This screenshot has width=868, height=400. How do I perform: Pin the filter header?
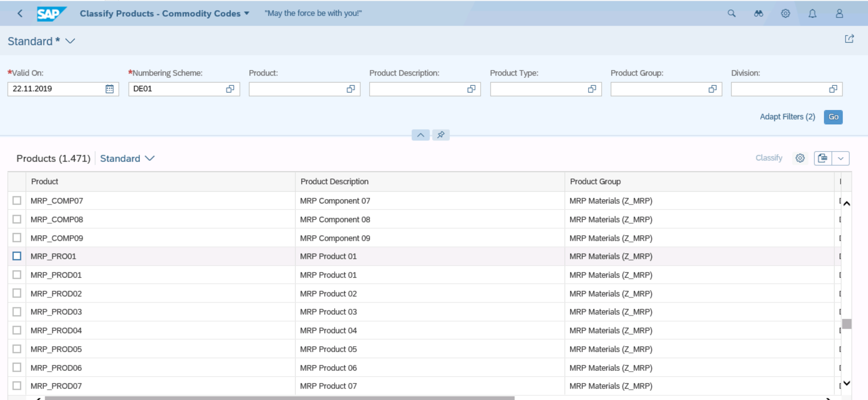point(441,135)
